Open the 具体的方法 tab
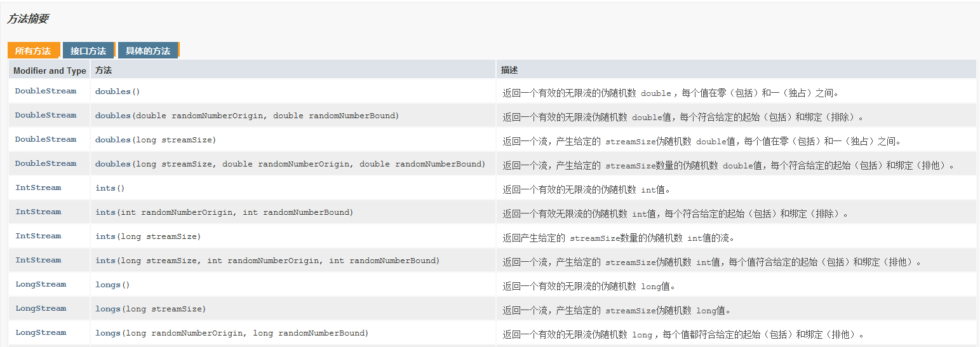 click(148, 51)
